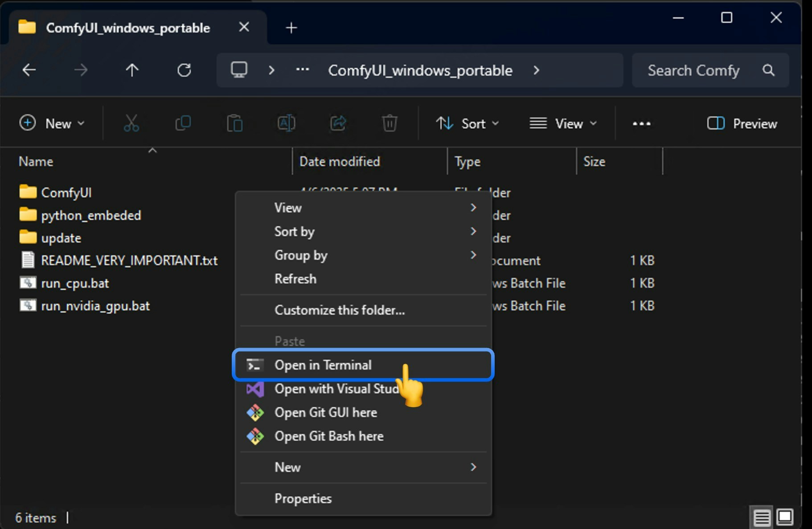Click the Share icon in toolbar
The height and width of the screenshot is (529, 812).
[x=338, y=123]
